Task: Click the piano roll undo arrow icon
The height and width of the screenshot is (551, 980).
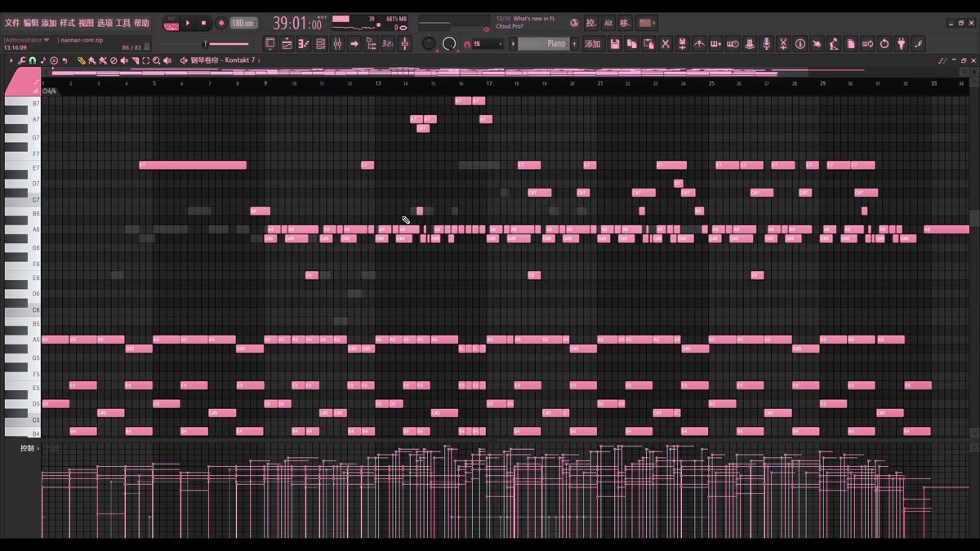Action: (x=65, y=60)
